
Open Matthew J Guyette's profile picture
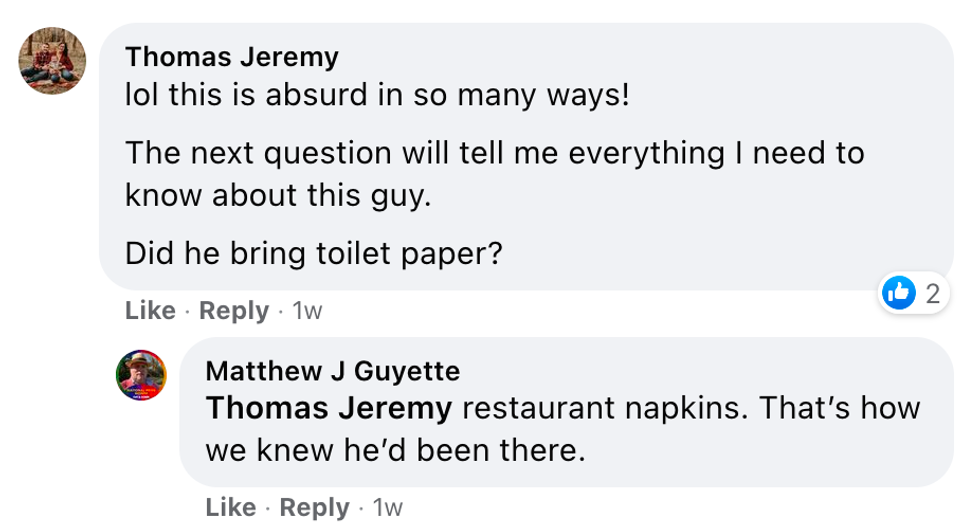point(141,375)
